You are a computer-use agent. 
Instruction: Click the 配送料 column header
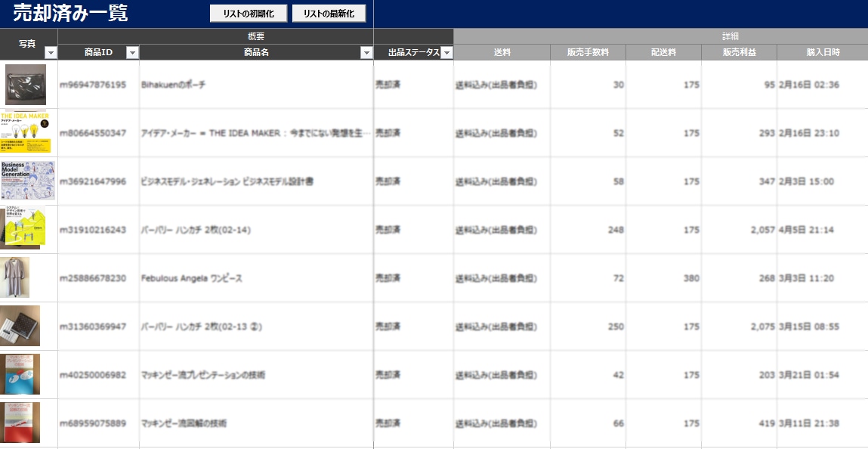(664, 53)
